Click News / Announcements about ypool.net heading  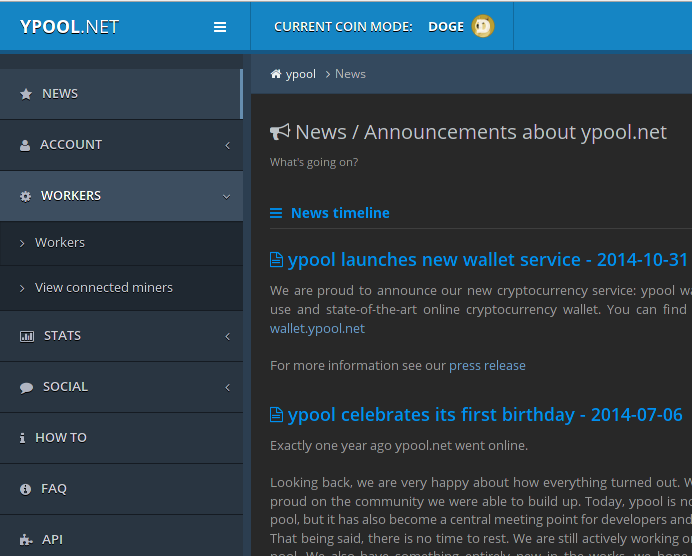(481, 132)
